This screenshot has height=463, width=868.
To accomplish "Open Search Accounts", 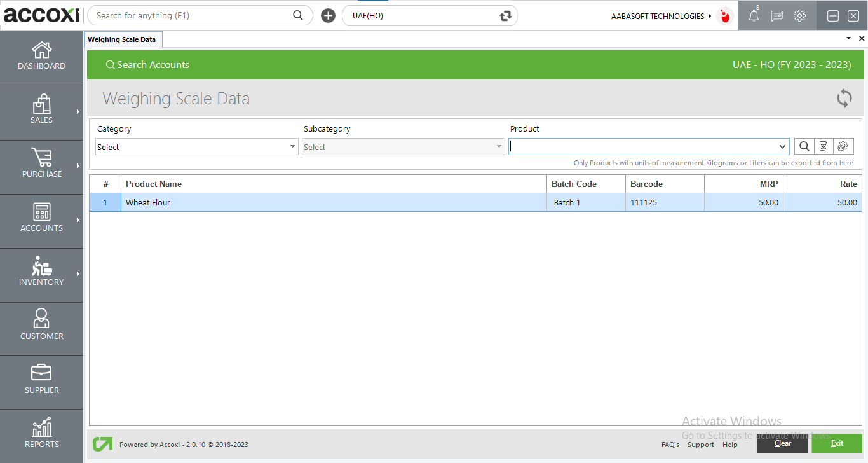I will tap(147, 64).
